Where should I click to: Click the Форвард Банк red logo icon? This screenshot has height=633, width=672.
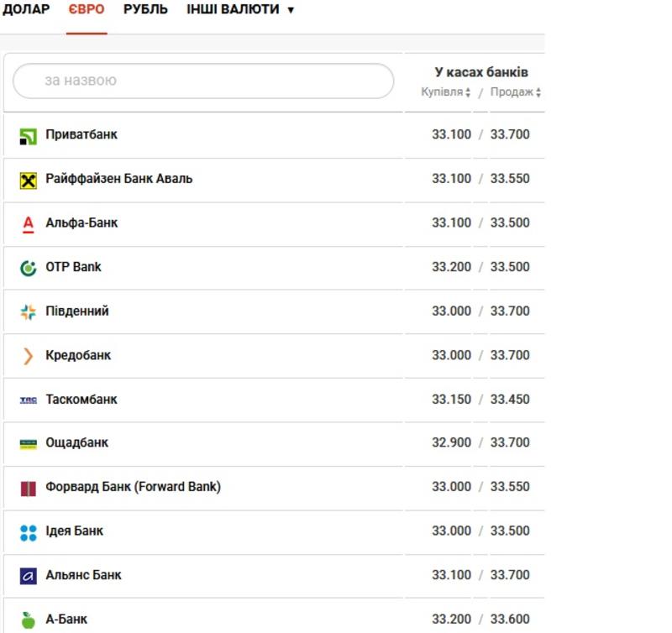click(29, 489)
